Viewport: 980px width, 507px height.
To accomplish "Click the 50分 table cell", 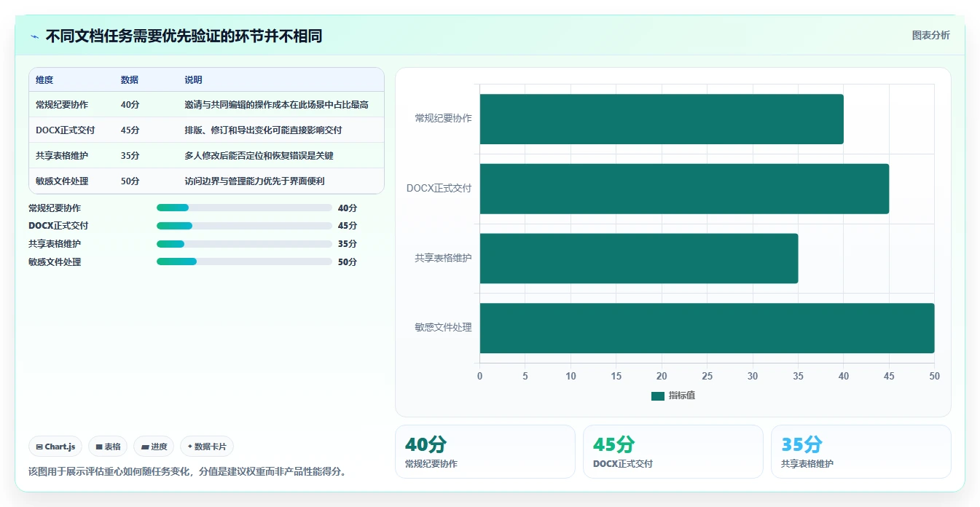I will coord(130,181).
